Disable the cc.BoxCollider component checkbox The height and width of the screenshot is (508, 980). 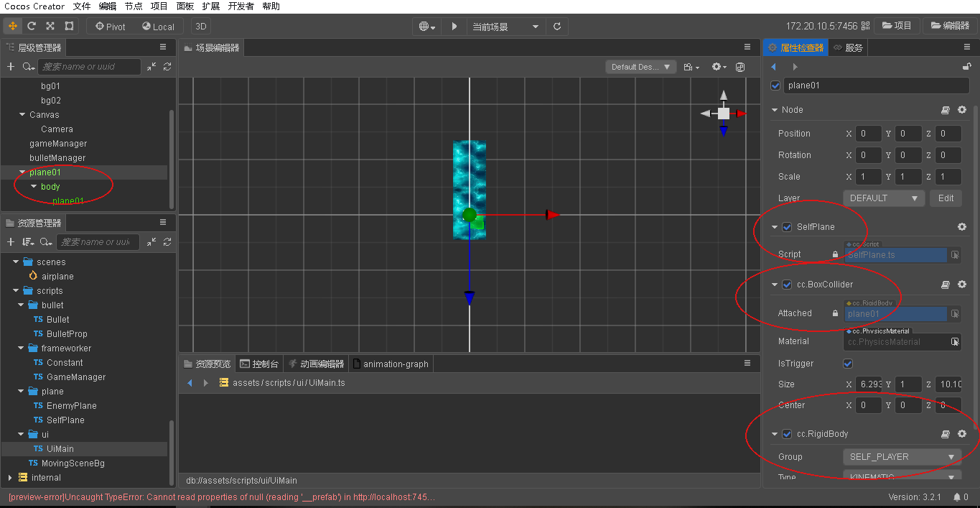(x=787, y=285)
